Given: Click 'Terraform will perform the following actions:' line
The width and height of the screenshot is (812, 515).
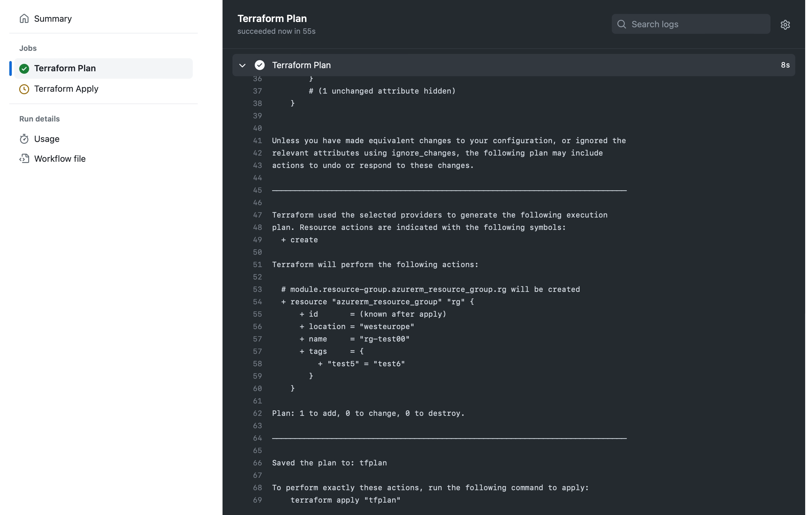Looking at the screenshot, I should pos(375,265).
